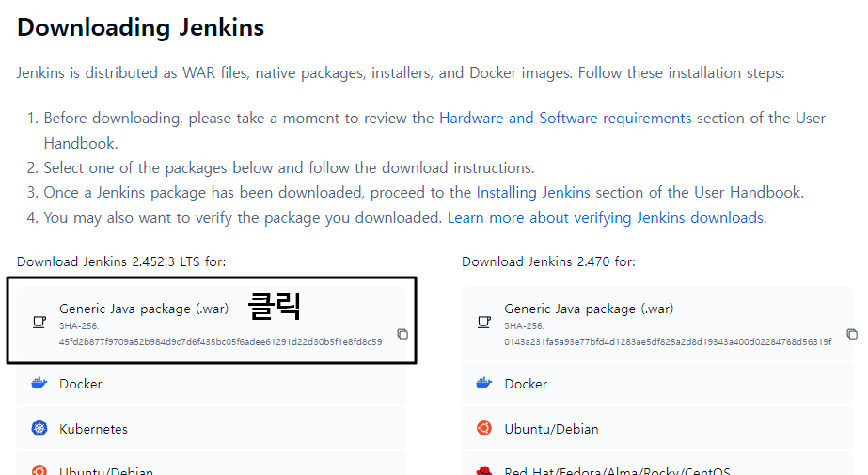
Task: Open Hardware and Software requirements link
Action: [x=565, y=119]
